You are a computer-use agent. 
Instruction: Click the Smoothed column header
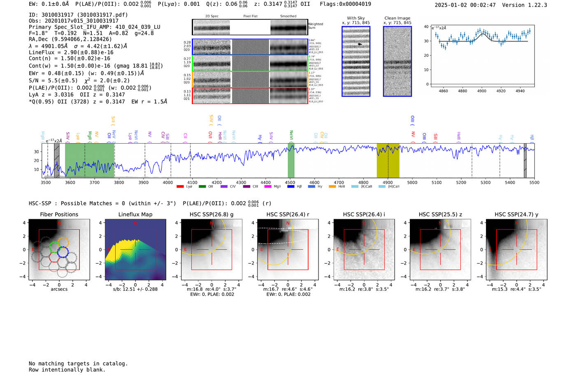click(x=288, y=16)
